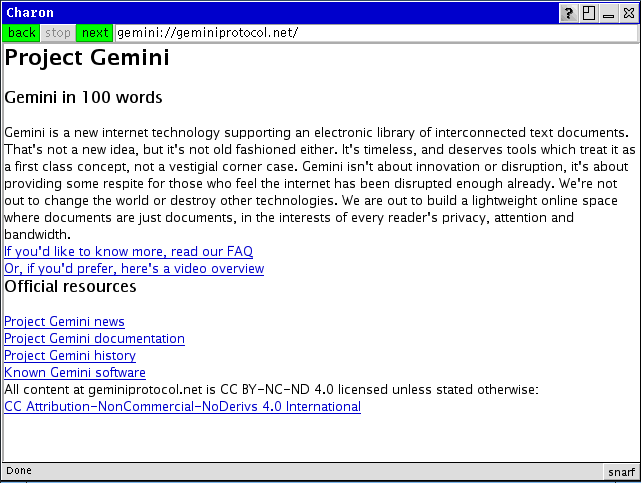Open the video overview link
This screenshot has width=641, height=483.
click(134, 268)
